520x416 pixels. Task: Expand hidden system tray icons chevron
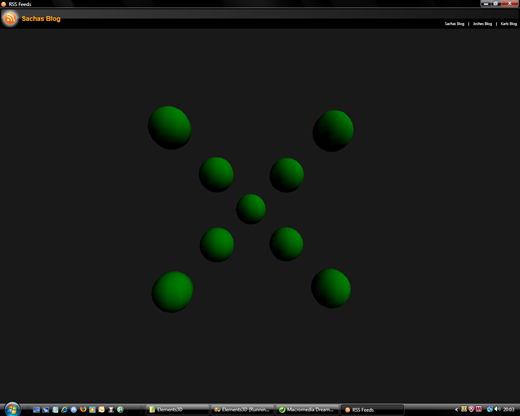pyautogui.click(x=457, y=409)
